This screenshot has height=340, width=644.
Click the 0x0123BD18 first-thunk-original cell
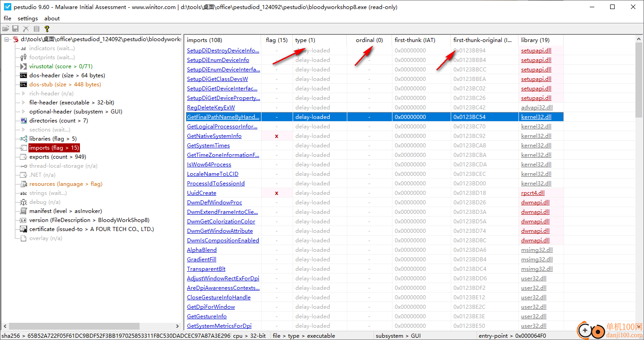tap(470, 193)
